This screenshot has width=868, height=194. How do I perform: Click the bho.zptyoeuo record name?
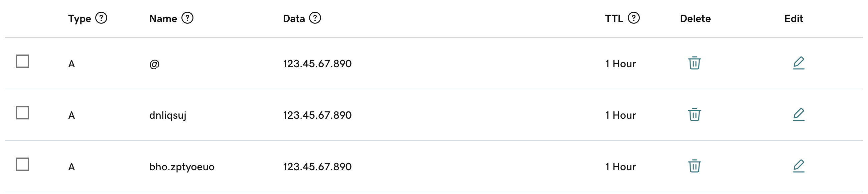pyautogui.click(x=182, y=167)
